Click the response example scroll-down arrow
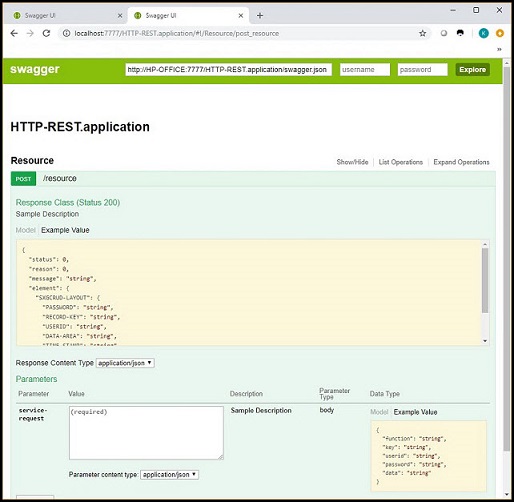The image size is (514, 502). click(x=485, y=341)
